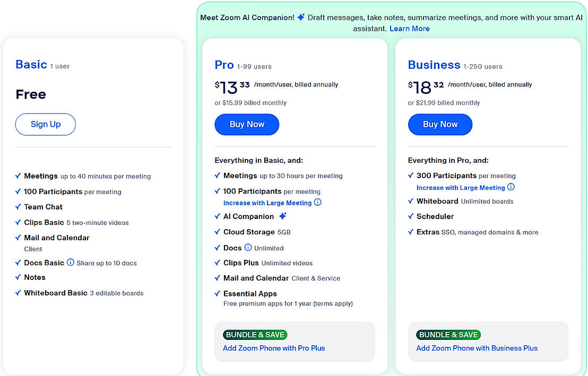Click the checkmark icon beside Team Chat
This screenshot has height=376, width=588.
(19, 207)
